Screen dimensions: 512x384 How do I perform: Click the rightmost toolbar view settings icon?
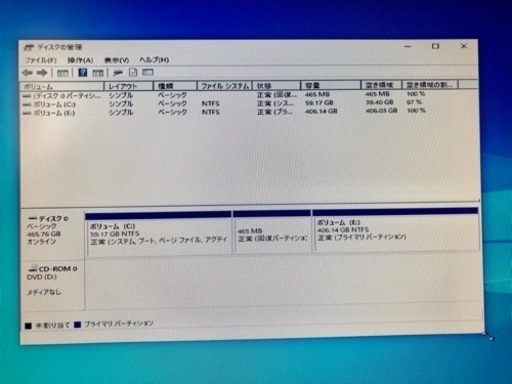click(x=148, y=72)
